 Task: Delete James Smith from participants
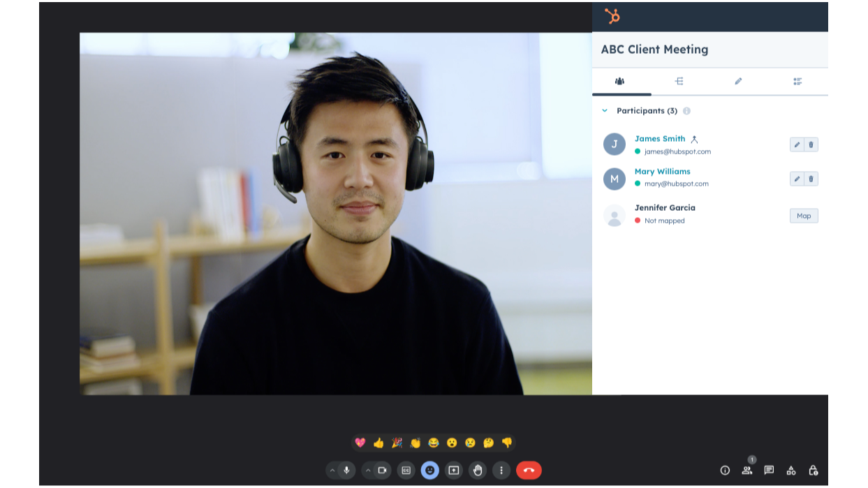[811, 145]
